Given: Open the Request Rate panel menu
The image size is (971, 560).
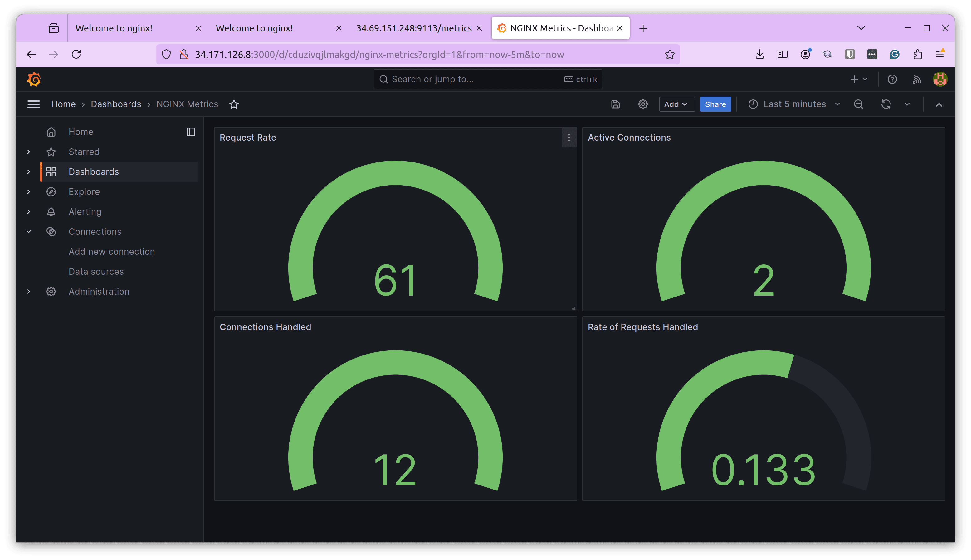Looking at the screenshot, I should coord(568,138).
